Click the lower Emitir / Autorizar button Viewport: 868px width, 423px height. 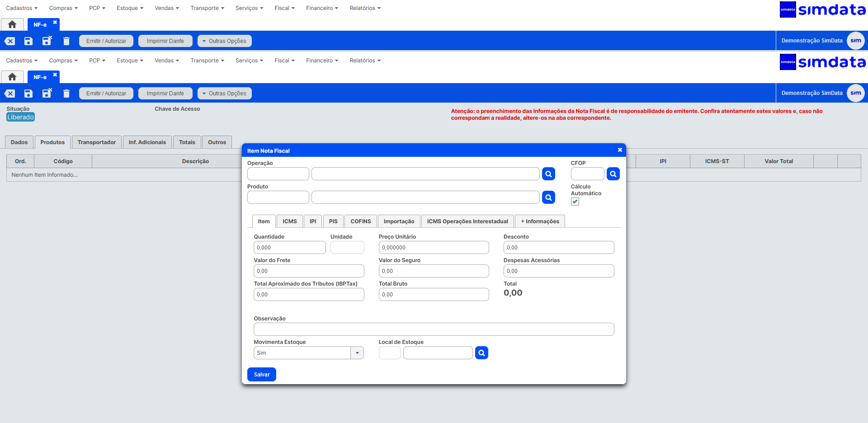coord(106,94)
